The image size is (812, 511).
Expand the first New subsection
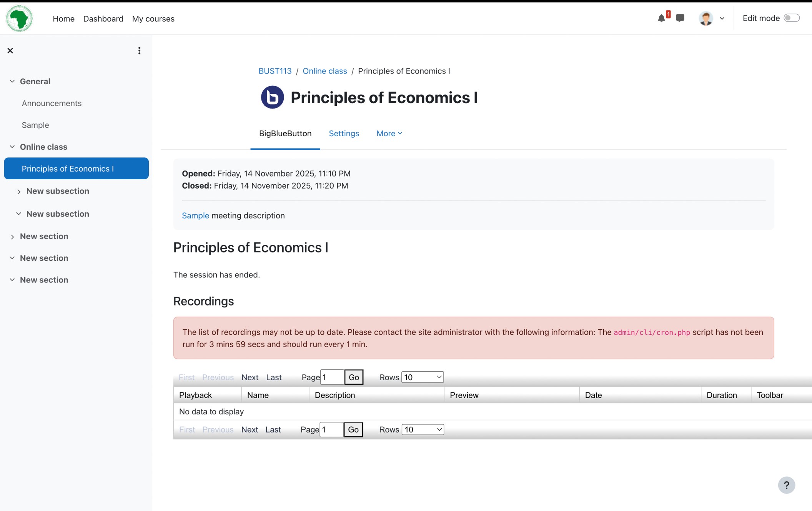tap(18, 191)
